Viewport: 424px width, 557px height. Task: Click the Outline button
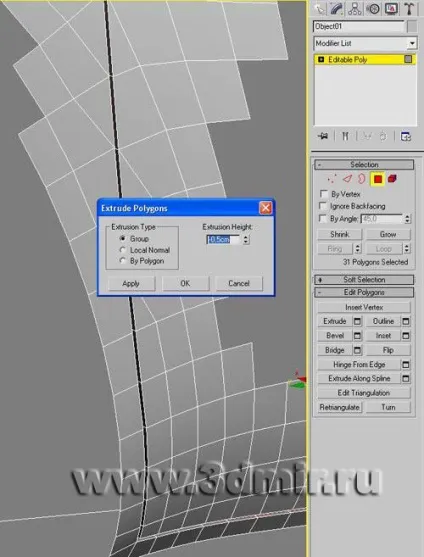pos(383,321)
